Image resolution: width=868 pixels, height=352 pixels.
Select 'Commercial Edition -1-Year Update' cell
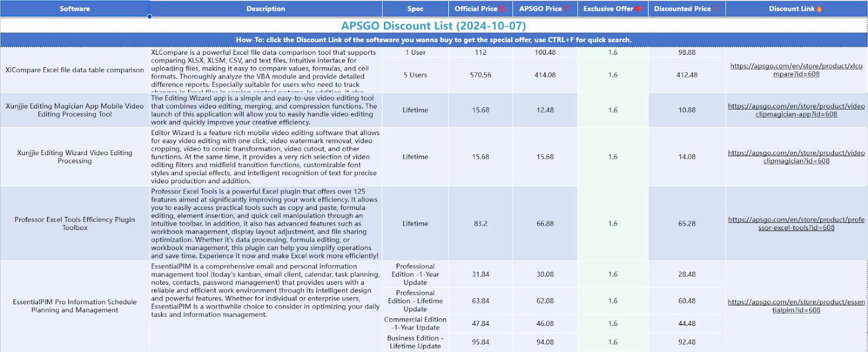[416, 323]
